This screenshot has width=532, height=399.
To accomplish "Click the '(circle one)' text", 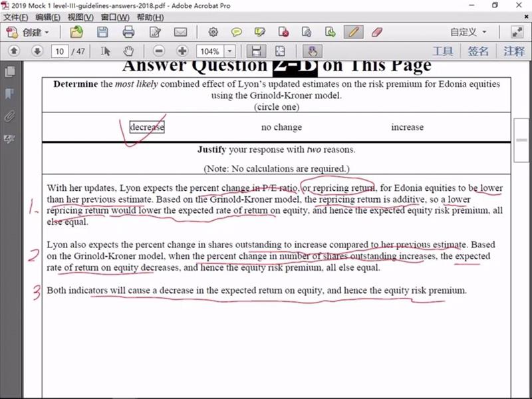I will tap(277, 107).
